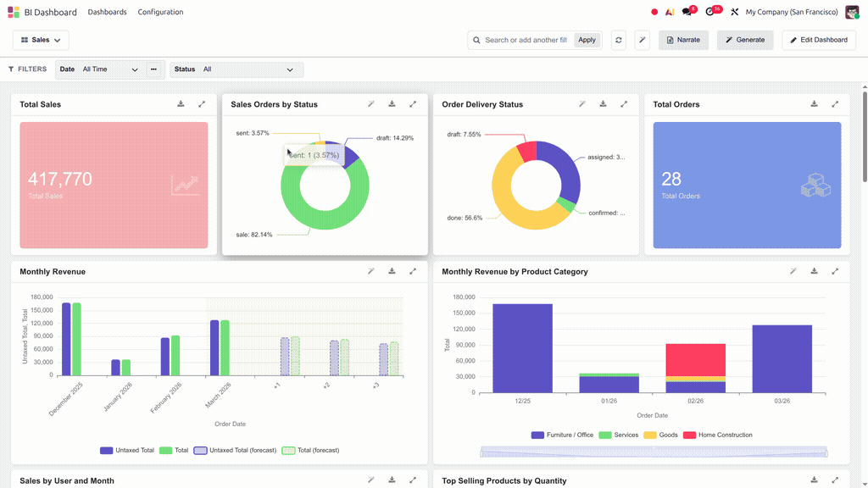Open the activities clock icon

coord(709,12)
